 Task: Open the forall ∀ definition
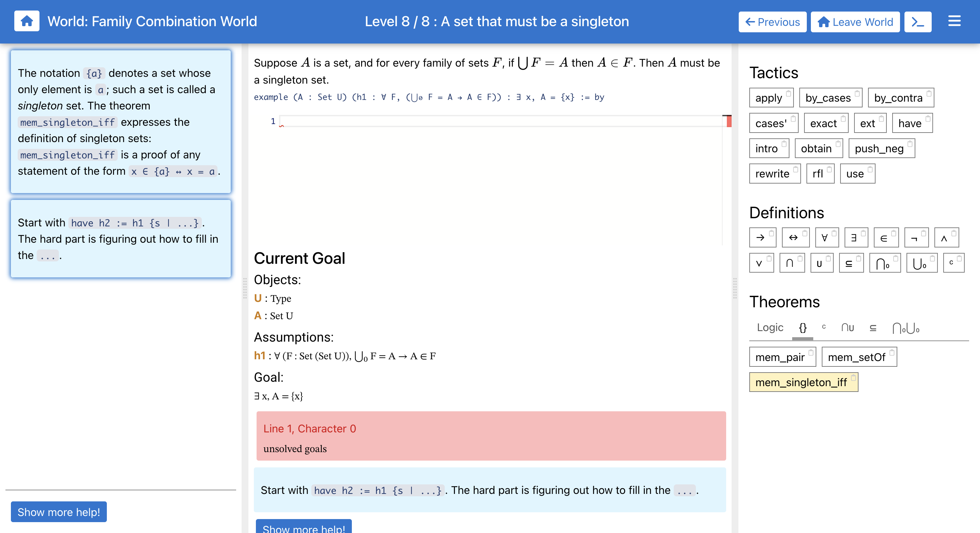827,238
